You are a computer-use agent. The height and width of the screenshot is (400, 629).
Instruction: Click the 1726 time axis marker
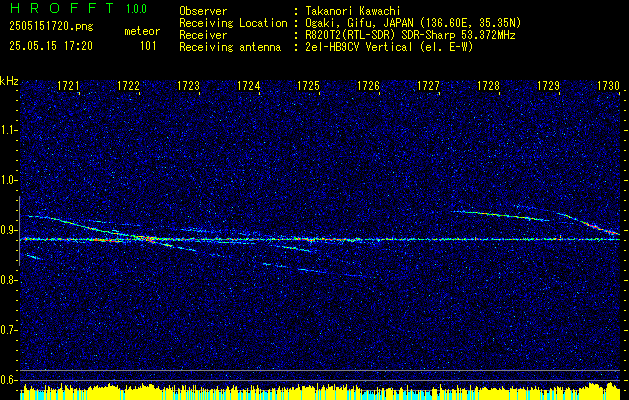coord(368,85)
